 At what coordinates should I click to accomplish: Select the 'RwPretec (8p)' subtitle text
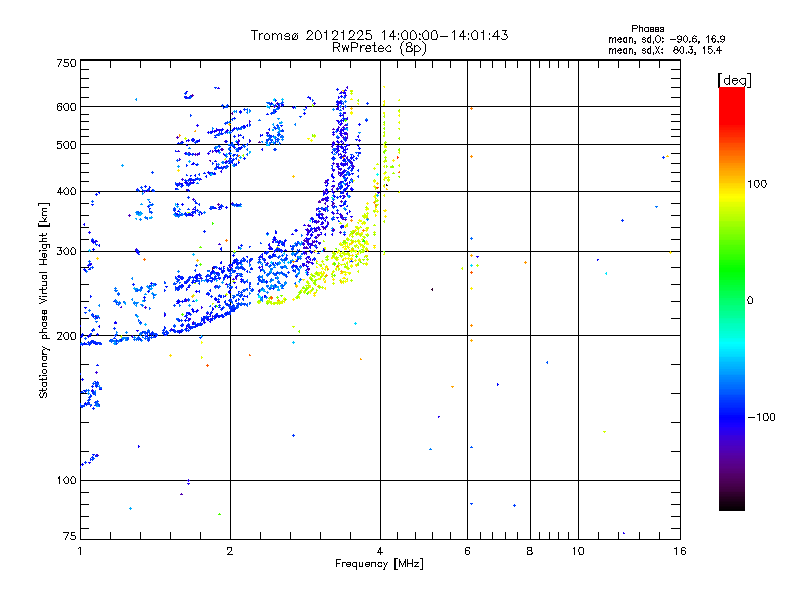click(379, 48)
